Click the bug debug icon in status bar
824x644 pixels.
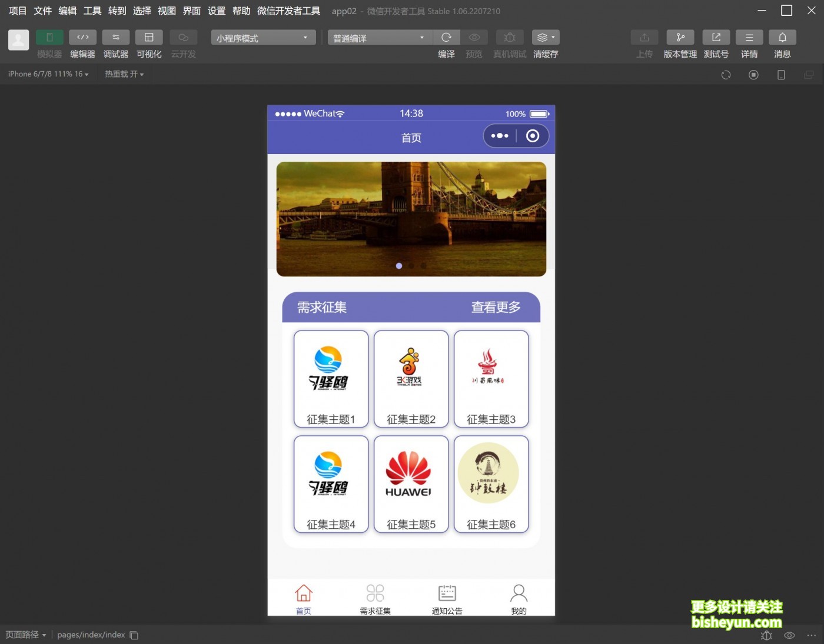tap(766, 635)
